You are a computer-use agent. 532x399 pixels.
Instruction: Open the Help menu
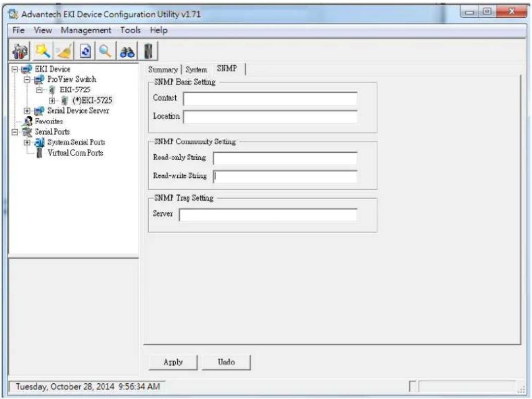tap(159, 30)
